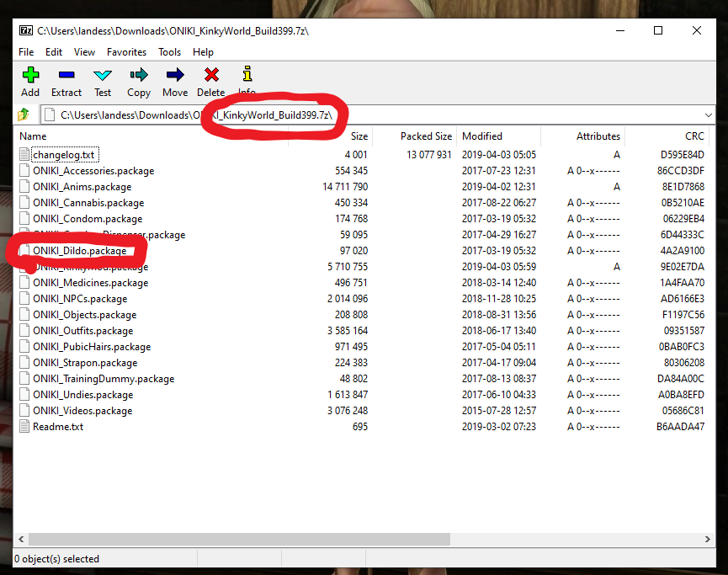The image size is (728, 575).
Task: Click the scrollbar left arrow
Action: (21, 540)
